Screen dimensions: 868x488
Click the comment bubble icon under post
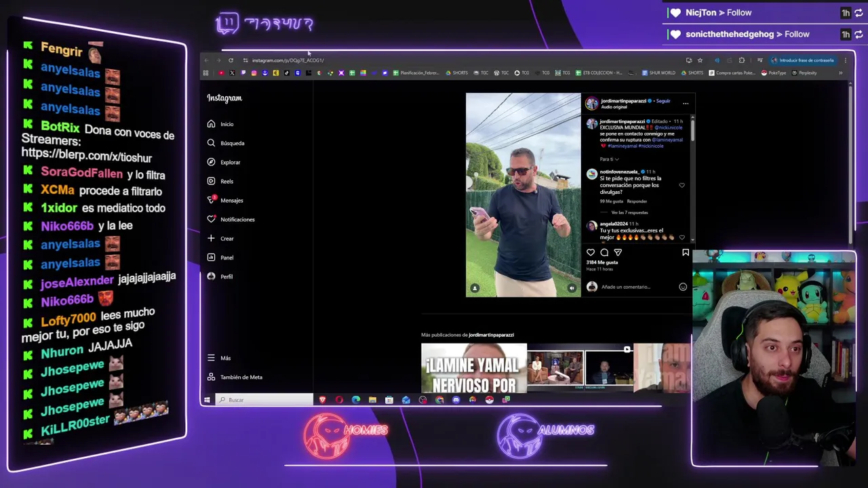click(x=604, y=252)
